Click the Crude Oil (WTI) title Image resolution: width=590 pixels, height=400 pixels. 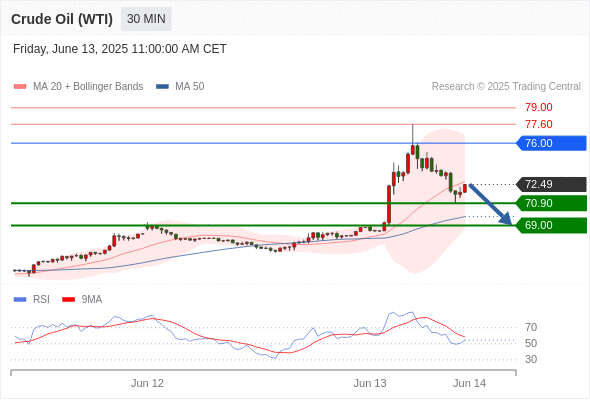62,19
